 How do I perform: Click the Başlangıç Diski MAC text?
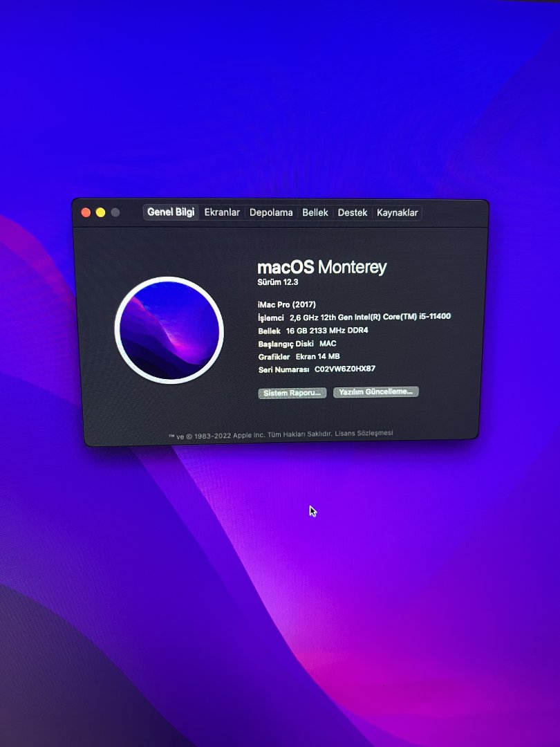(297, 344)
